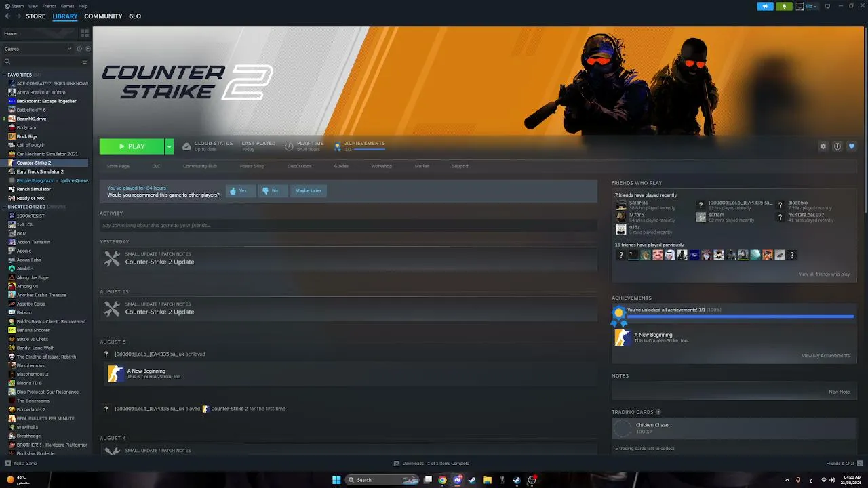The height and width of the screenshot is (488, 868).
Task: Click the Add a Game button
Action: point(21,464)
